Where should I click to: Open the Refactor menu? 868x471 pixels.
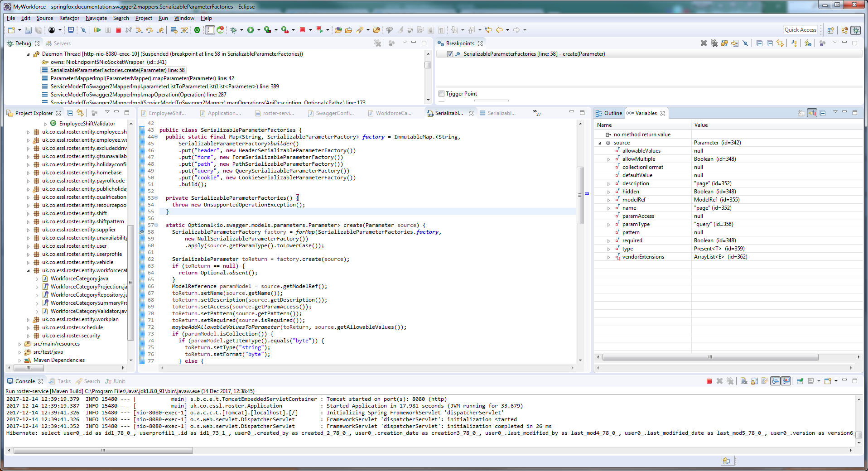pos(69,18)
